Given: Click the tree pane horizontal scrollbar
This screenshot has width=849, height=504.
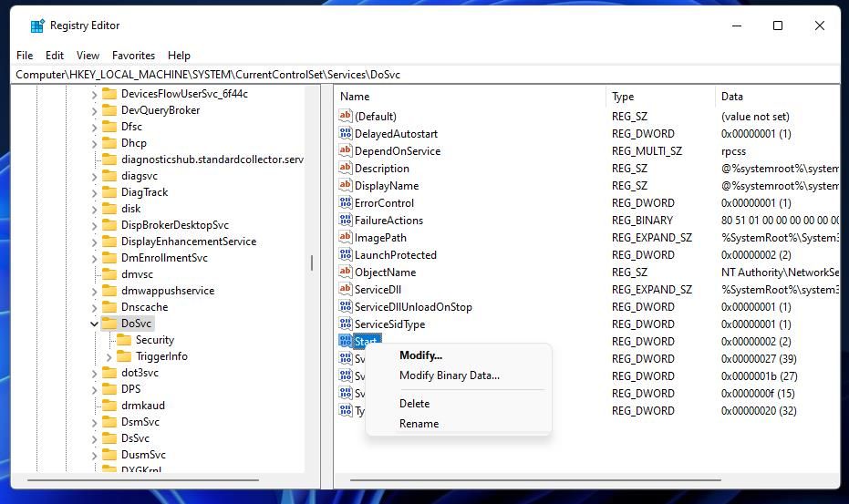Looking at the screenshot, I should [x=143, y=479].
